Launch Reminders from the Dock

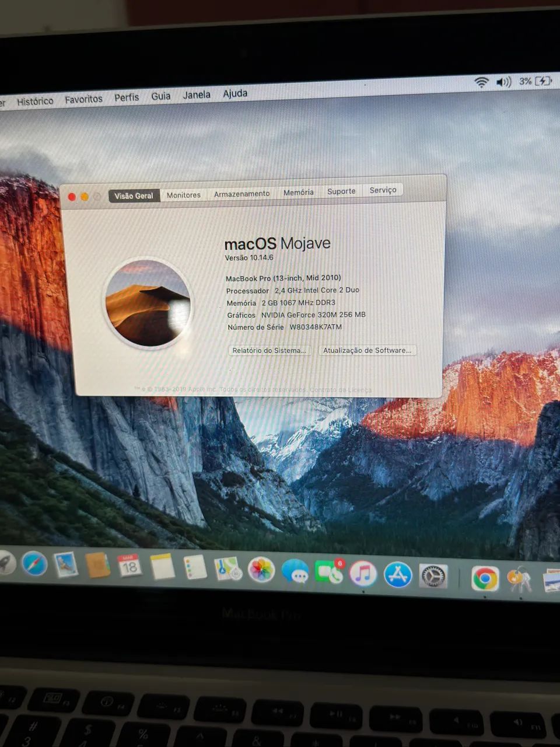coord(195,567)
